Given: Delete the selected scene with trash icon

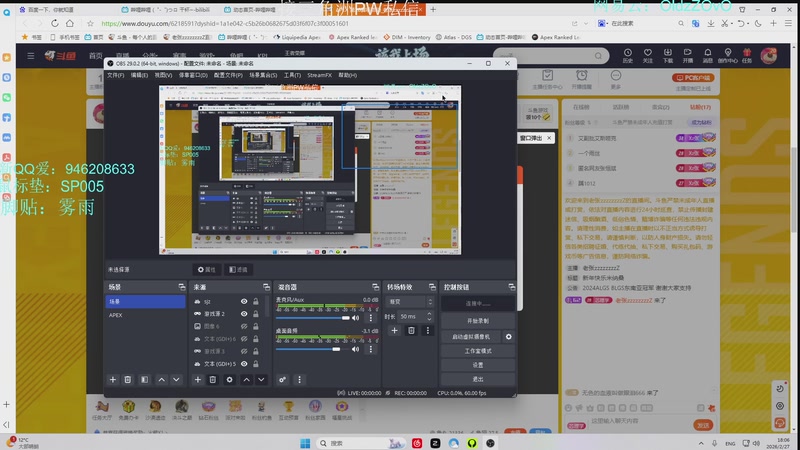Looking at the screenshot, I should click(128, 380).
